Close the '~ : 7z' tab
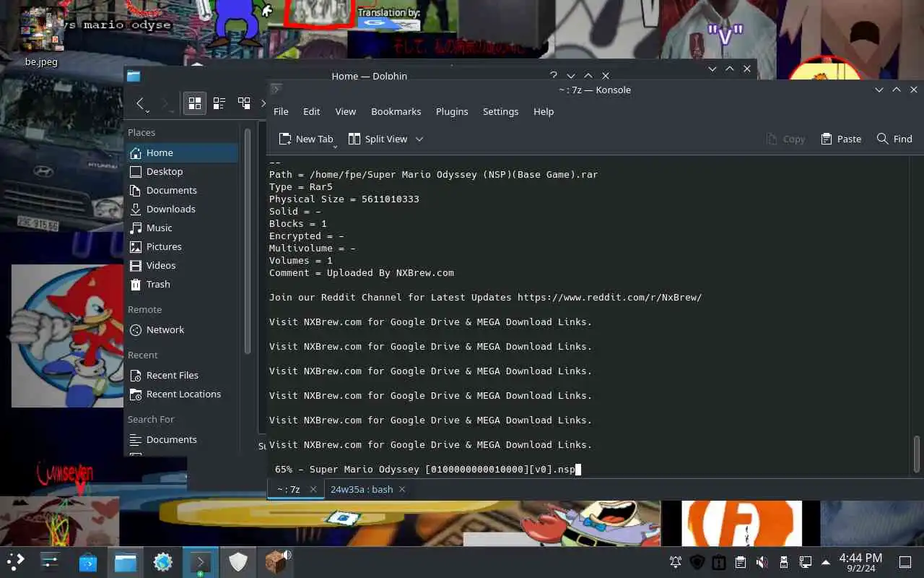Viewport: 924px width, 578px height. 313,489
